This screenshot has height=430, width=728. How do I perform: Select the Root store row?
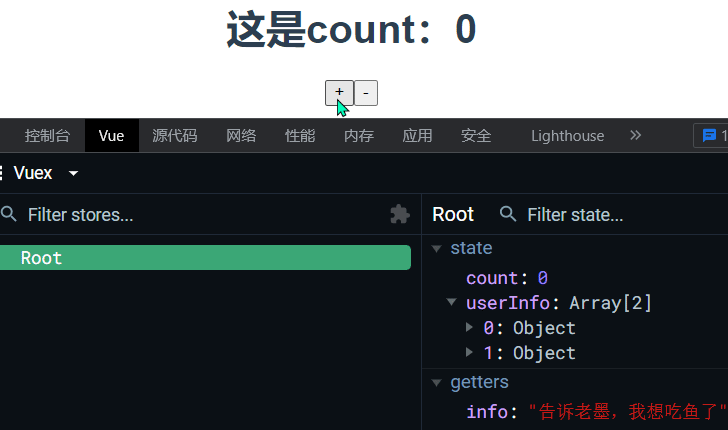205,258
